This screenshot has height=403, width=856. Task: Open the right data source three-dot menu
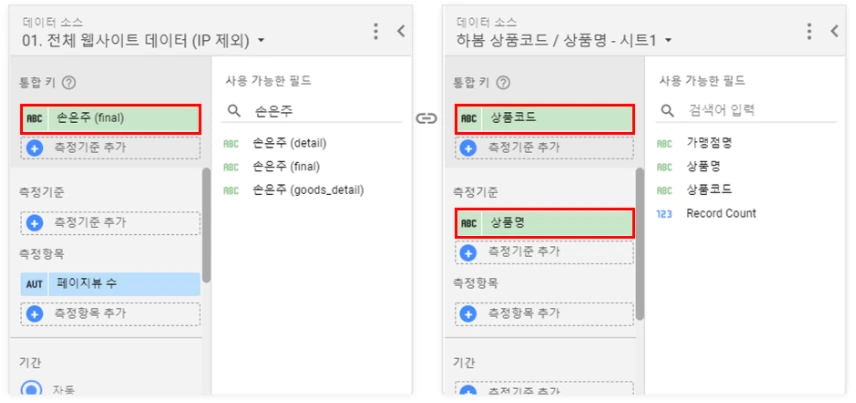click(x=810, y=31)
